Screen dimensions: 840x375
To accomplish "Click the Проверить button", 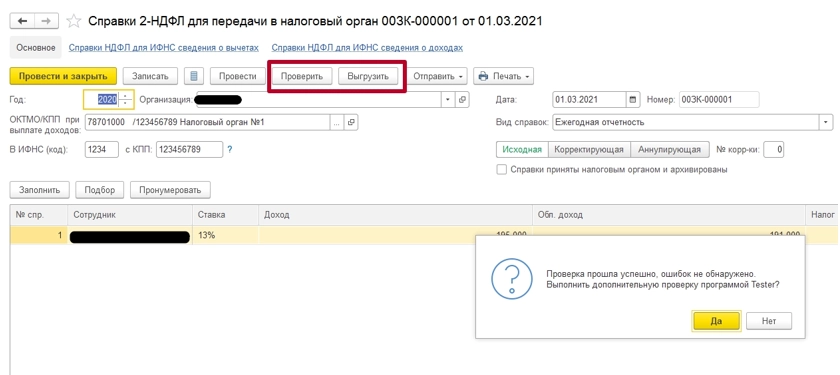I will click(302, 76).
